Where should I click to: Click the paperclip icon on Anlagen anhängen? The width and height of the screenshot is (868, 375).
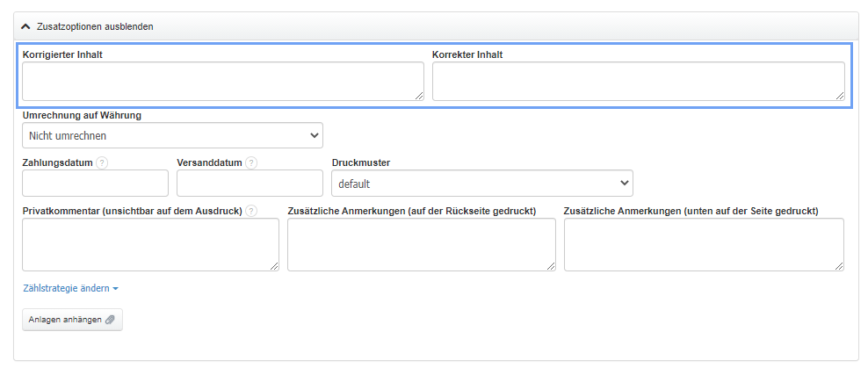coord(110,320)
